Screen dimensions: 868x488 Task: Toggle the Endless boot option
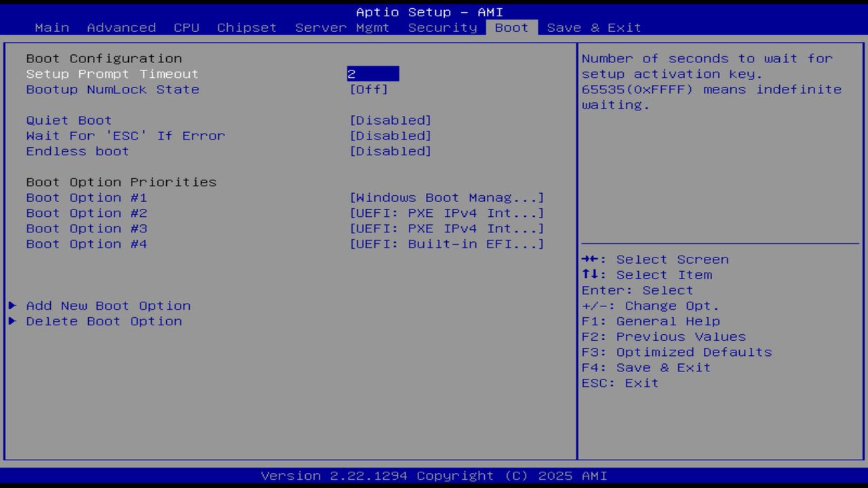(391, 151)
